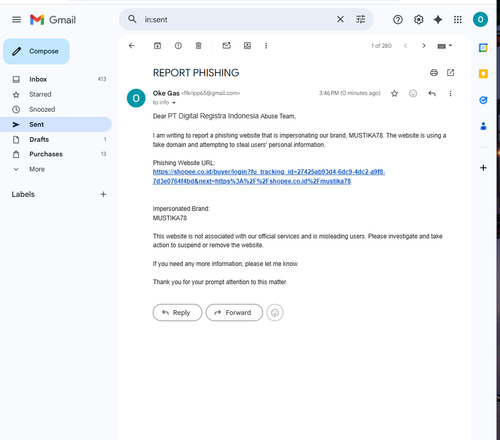The width and height of the screenshot is (500, 440).
Task: Create a new label with plus icon
Action: [x=103, y=194]
